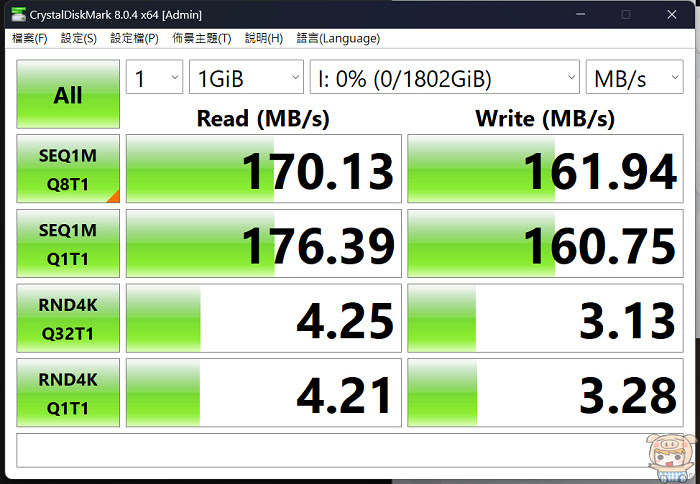This screenshot has height=484, width=700.
Task: Start the SEQ1M Q1T1 test
Action: 68,243
